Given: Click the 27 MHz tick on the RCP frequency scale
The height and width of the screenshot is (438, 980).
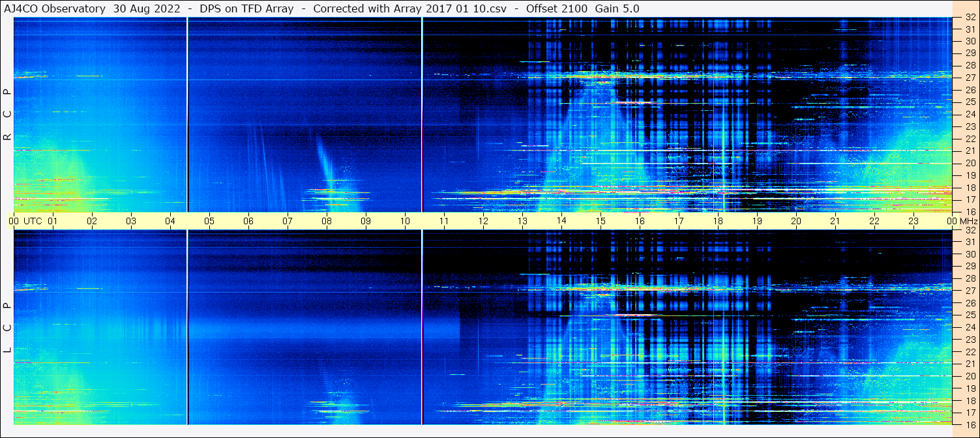Looking at the screenshot, I should (x=970, y=78).
